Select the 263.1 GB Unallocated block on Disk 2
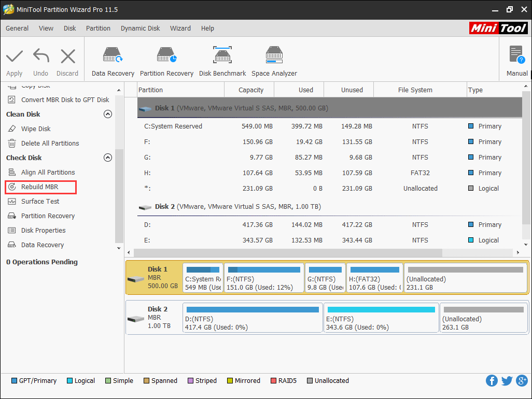The height and width of the screenshot is (399, 532). tap(484, 318)
